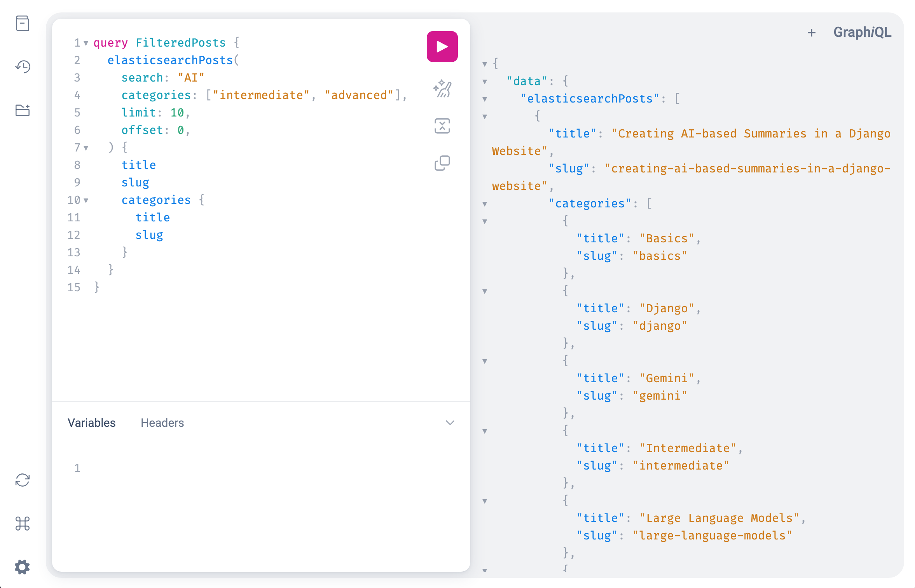Viewport: 915px width, 588px height.
Task: Click the "intermediate" slug value in the response
Action: click(x=681, y=466)
